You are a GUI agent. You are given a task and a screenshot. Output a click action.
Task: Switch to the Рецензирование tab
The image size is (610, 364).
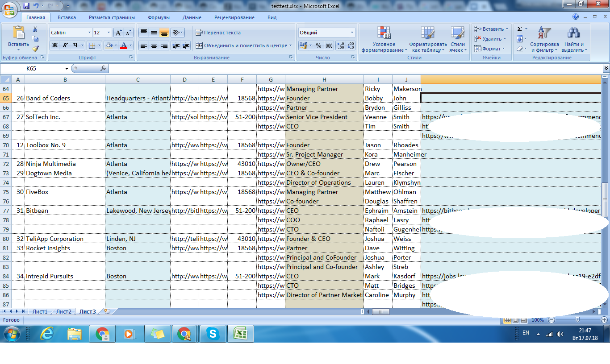coord(234,17)
